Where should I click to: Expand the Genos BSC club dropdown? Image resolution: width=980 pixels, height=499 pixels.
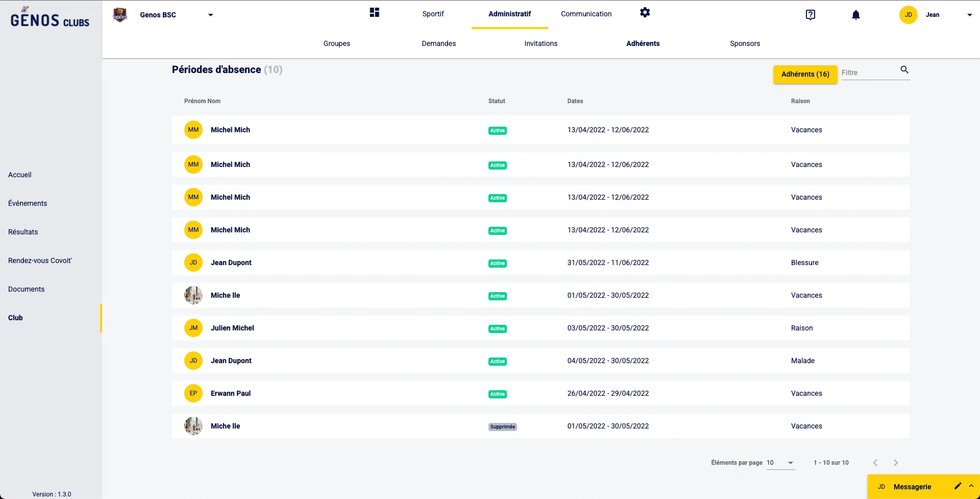pos(210,15)
